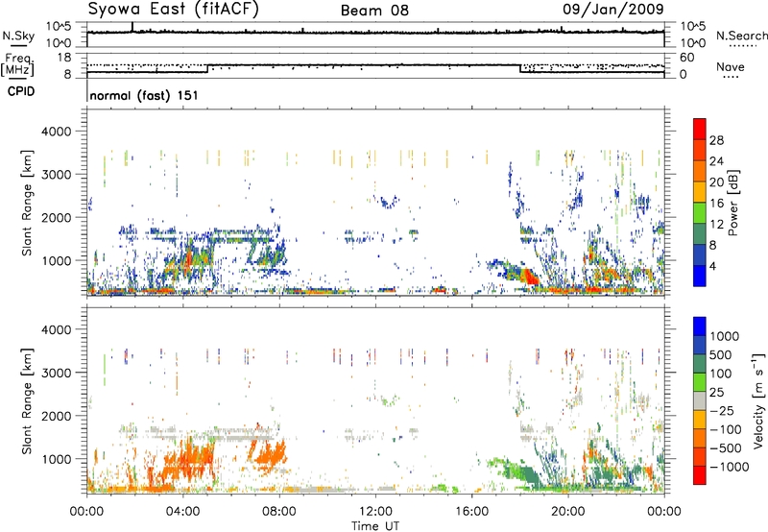The width and height of the screenshot is (768, 532).
Task: Select the "Freq. [MHz]" axis label
Action: pyautogui.click(x=17, y=65)
